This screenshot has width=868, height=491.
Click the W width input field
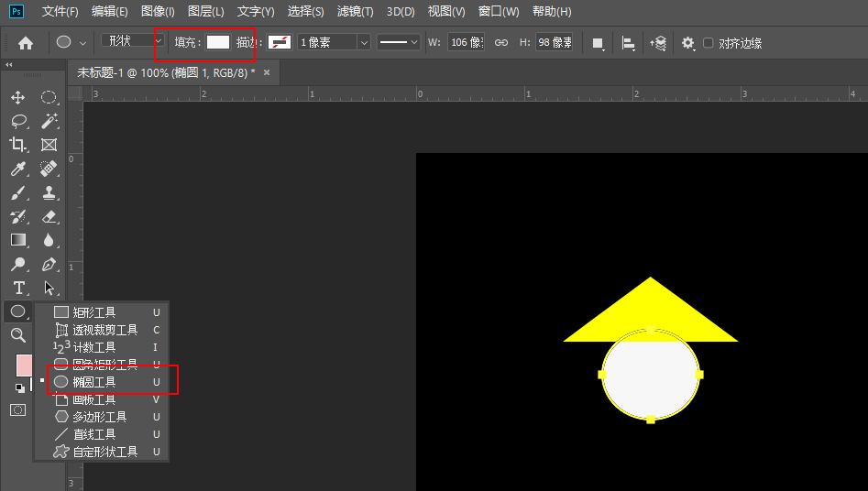pos(466,42)
